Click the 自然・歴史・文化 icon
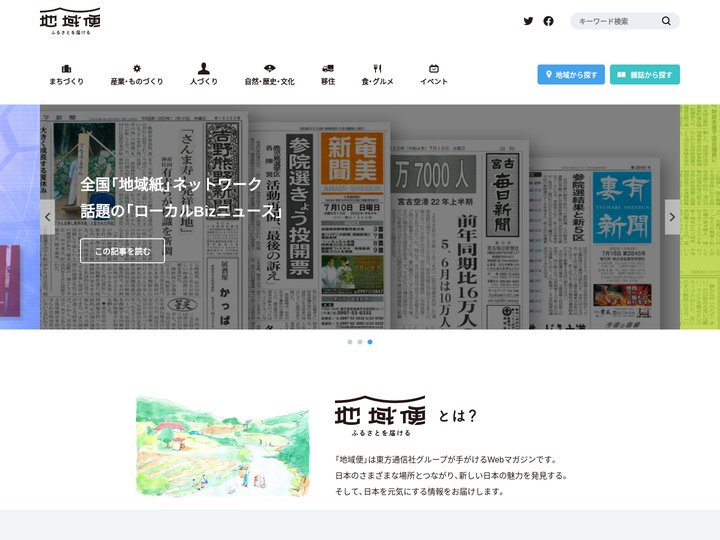 [270, 68]
